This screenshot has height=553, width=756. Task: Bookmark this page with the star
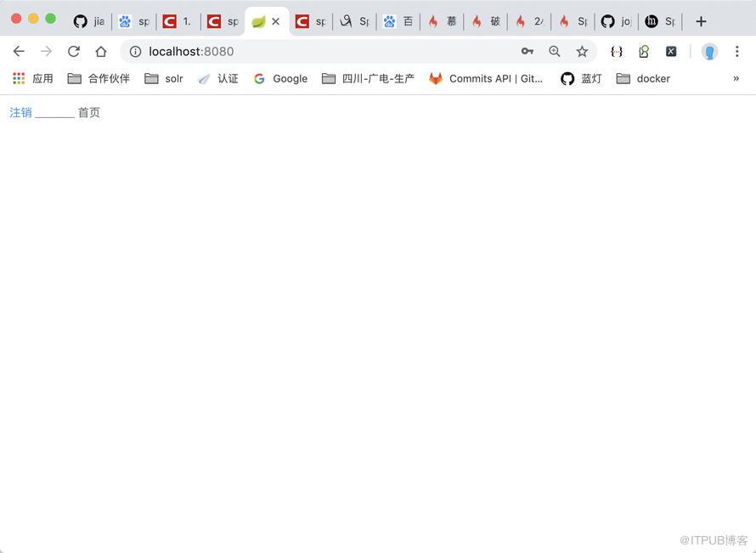582,52
